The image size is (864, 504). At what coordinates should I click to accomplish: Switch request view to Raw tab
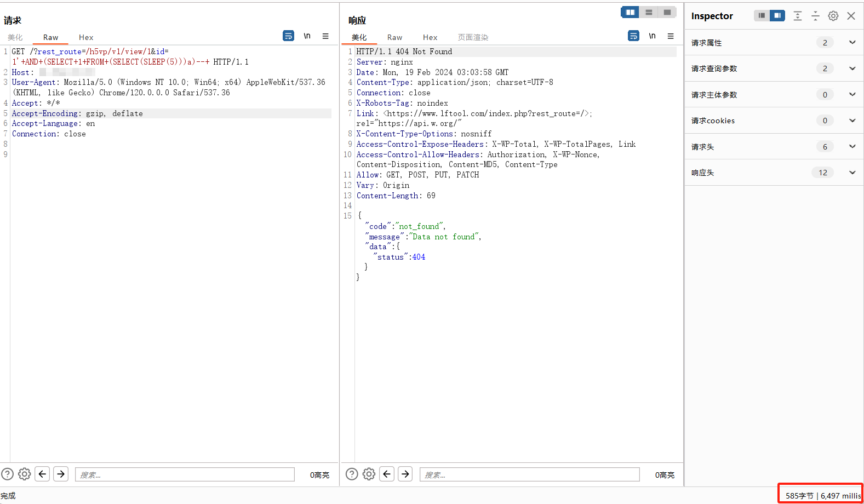[50, 37]
